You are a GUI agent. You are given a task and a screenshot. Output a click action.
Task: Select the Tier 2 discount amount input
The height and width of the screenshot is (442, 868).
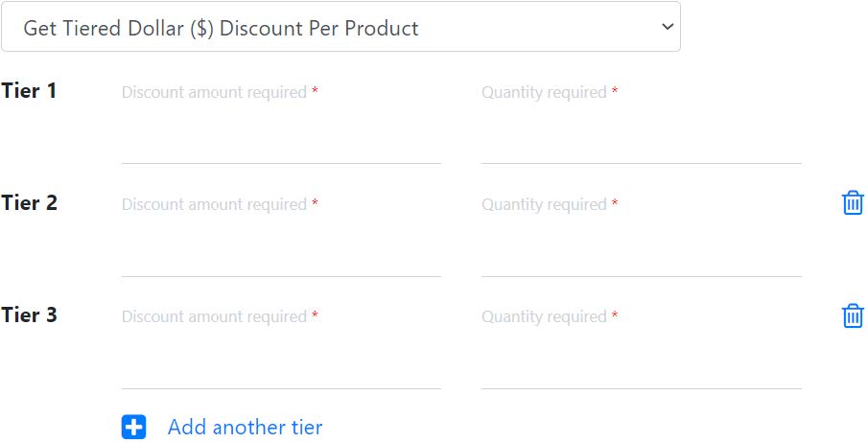(281, 253)
